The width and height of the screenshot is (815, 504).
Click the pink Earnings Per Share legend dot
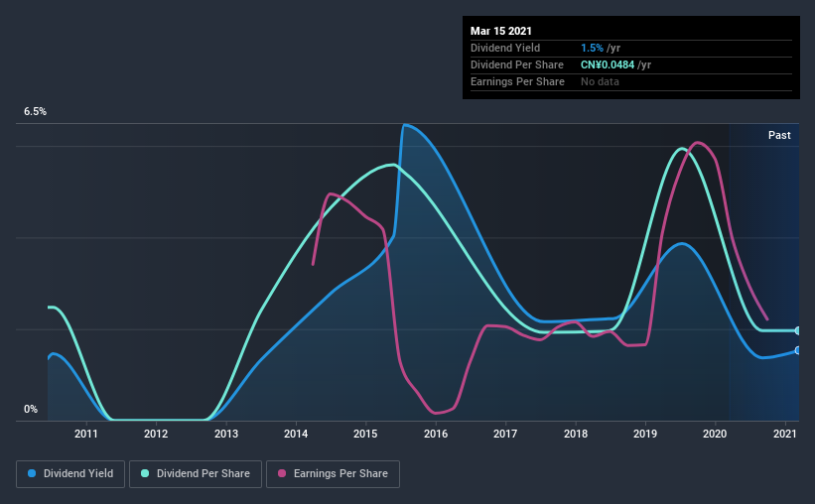282,473
